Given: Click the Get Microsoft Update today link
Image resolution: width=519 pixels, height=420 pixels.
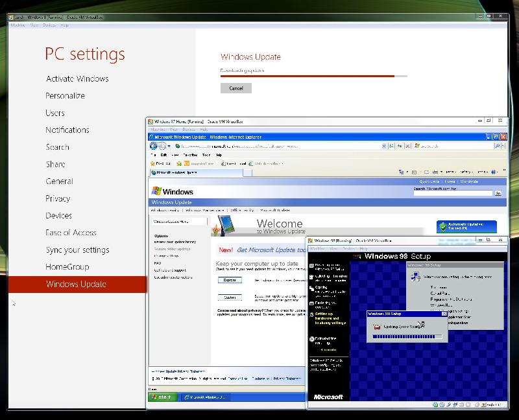Looking at the screenshot, I should [271, 250].
